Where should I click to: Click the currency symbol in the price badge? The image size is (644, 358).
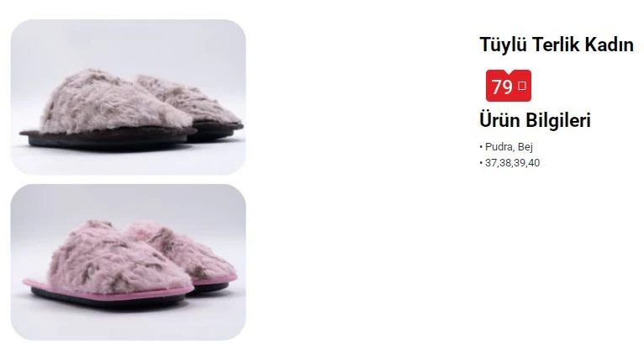tap(522, 86)
